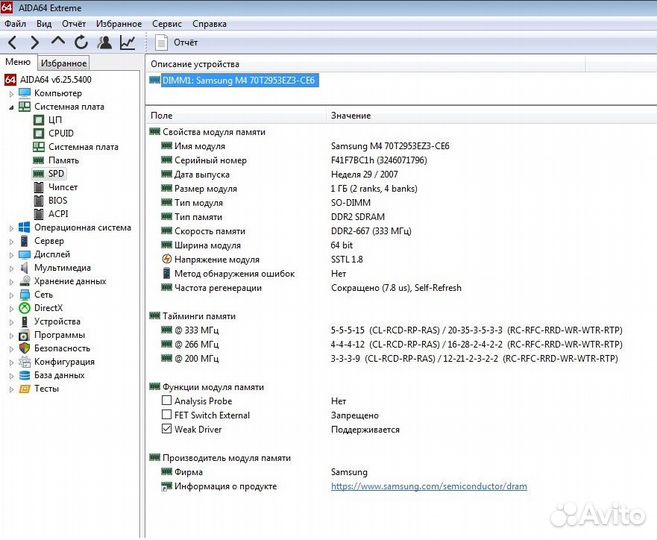The height and width of the screenshot is (540, 657).
Task: Select the Память memory icon
Action: [x=39, y=160]
